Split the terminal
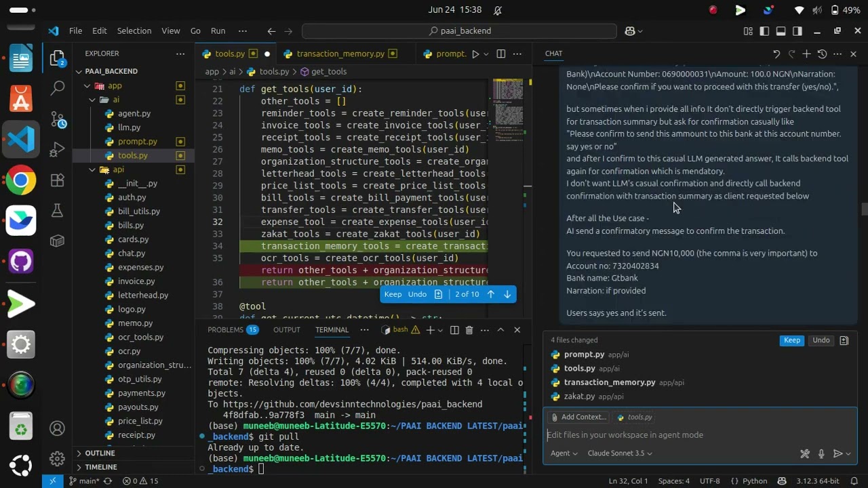The width and height of the screenshot is (868, 488). [454, 330]
